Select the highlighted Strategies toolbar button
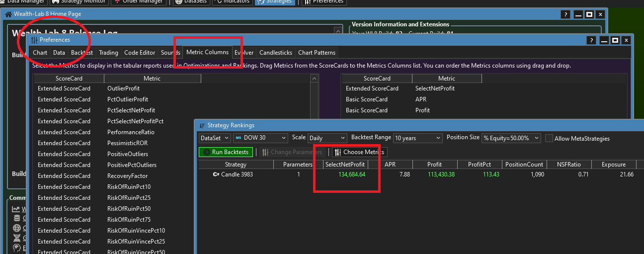Image resolution: width=644 pixels, height=254 pixels. (x=275, y=1)
